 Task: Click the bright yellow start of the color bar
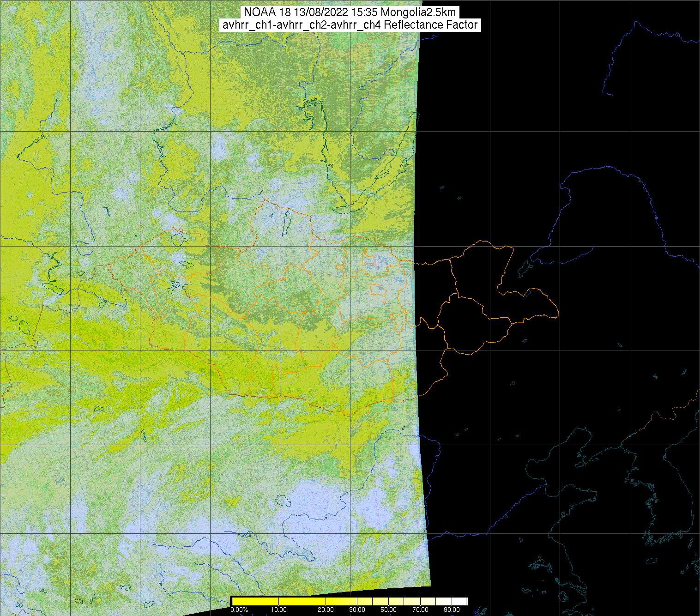click(x=235, y=601)
